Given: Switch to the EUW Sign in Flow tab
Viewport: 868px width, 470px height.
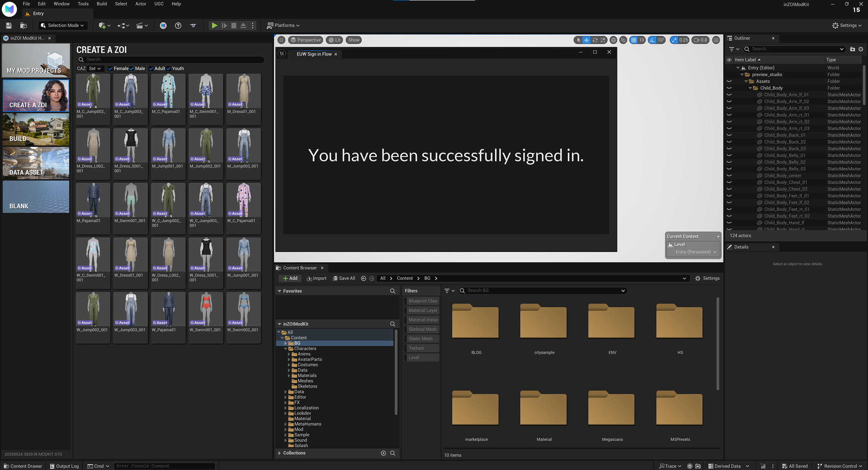Looking at the screenshot, I should tap(314, 54).
